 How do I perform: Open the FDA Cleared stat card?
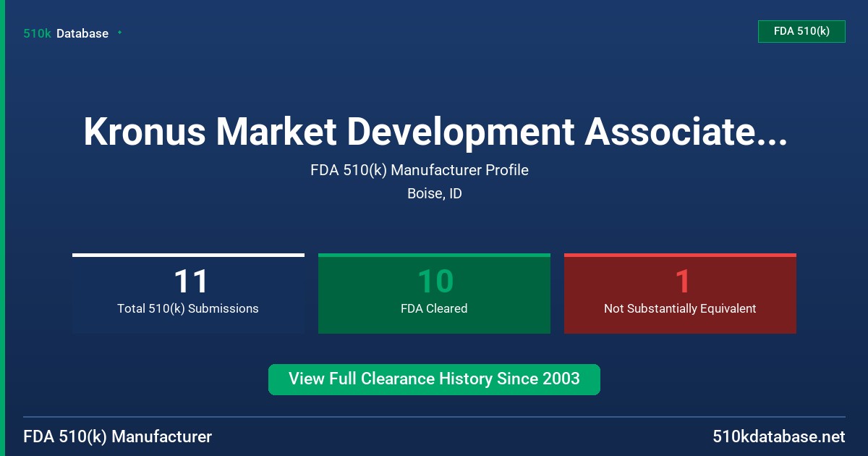point(434,294)
